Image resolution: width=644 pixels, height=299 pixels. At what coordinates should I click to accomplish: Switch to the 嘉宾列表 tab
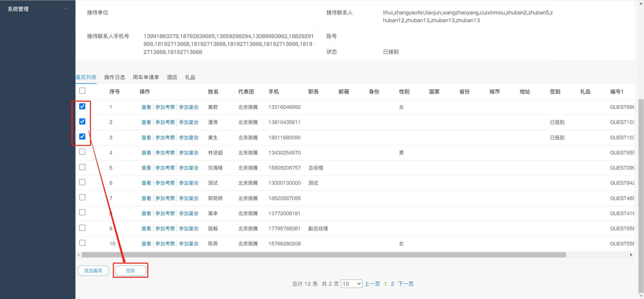(x=86, y=77)
